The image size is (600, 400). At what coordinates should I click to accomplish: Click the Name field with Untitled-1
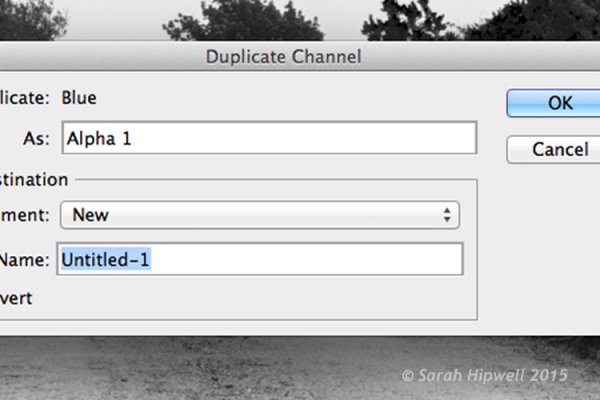coord(262,260)
